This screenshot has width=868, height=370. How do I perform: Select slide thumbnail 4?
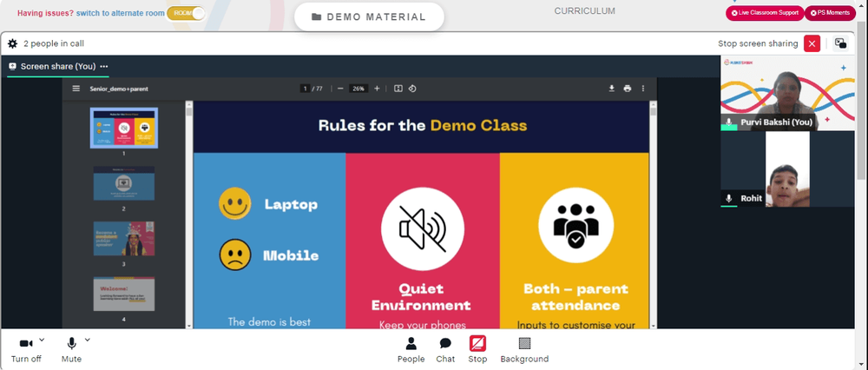tap(124, 294)
